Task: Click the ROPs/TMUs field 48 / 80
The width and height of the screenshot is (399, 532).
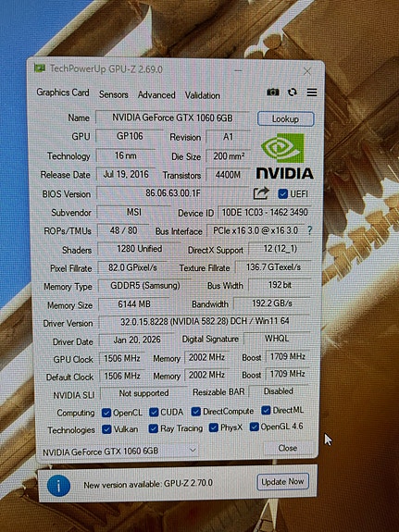Action: pos(124,230)
